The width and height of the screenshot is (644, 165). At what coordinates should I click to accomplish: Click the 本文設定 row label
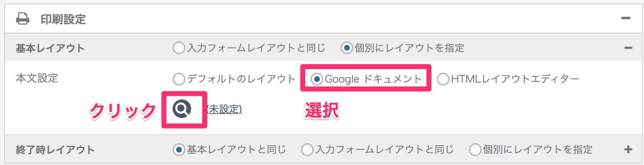tap(37, 78)
